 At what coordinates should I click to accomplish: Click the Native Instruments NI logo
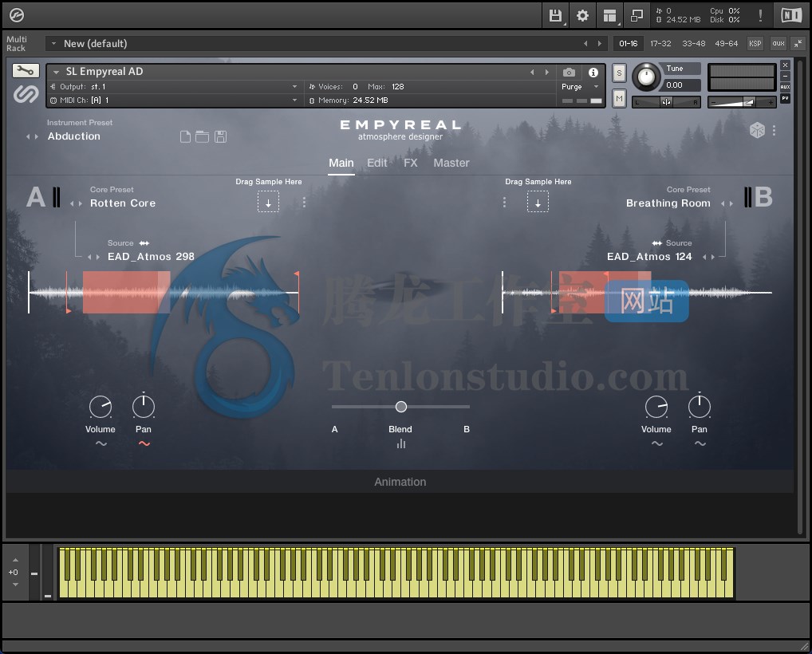(x=791, y=15)
